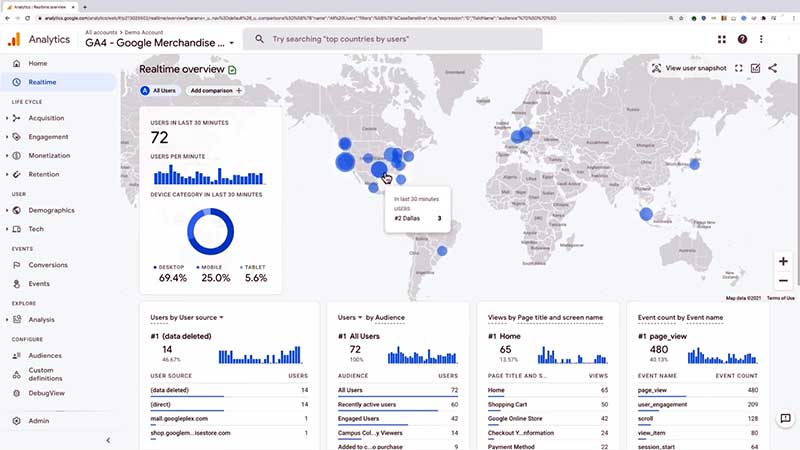Click the Recently active users audience row
This screenshot has height=450, width=800.
(x=397, y=404)
